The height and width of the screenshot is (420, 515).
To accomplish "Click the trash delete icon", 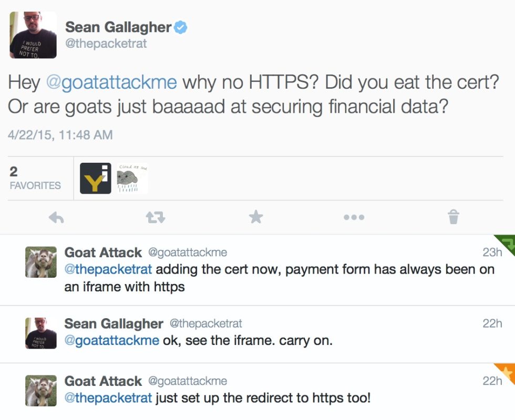I will 453,217.
